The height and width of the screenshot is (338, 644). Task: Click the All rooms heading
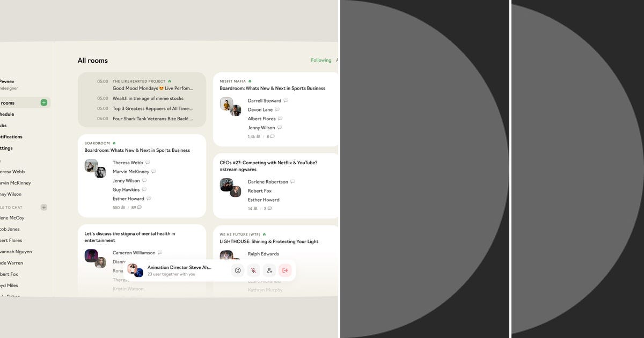(93, 61)
